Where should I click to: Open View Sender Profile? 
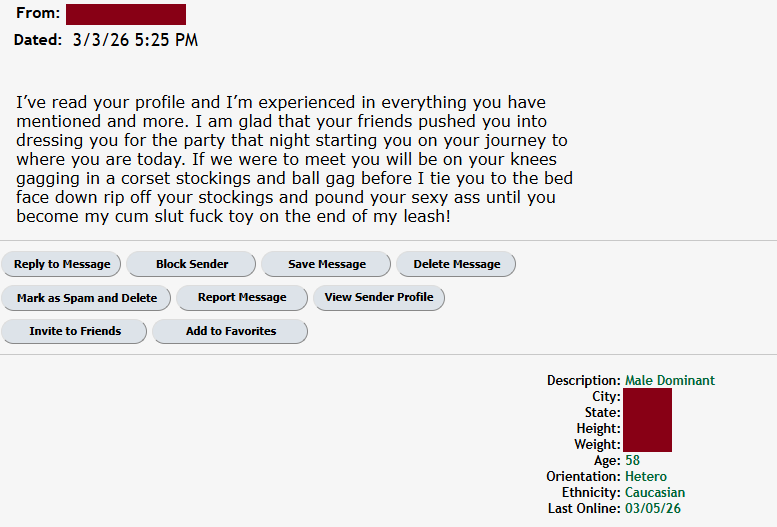point(379,297)
